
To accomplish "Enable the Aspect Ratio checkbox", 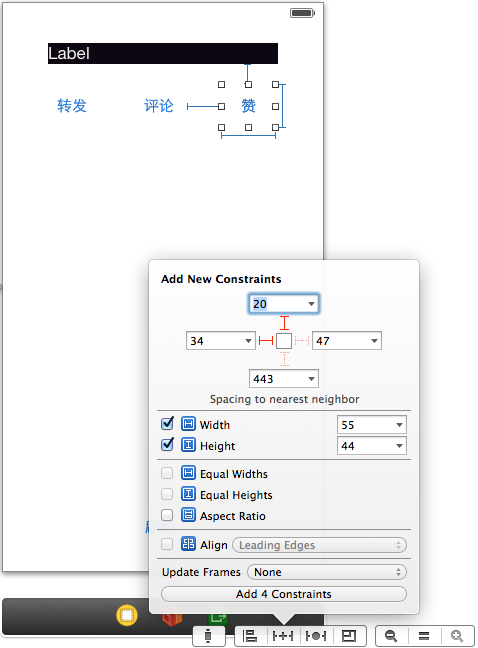I will (167, 515).
